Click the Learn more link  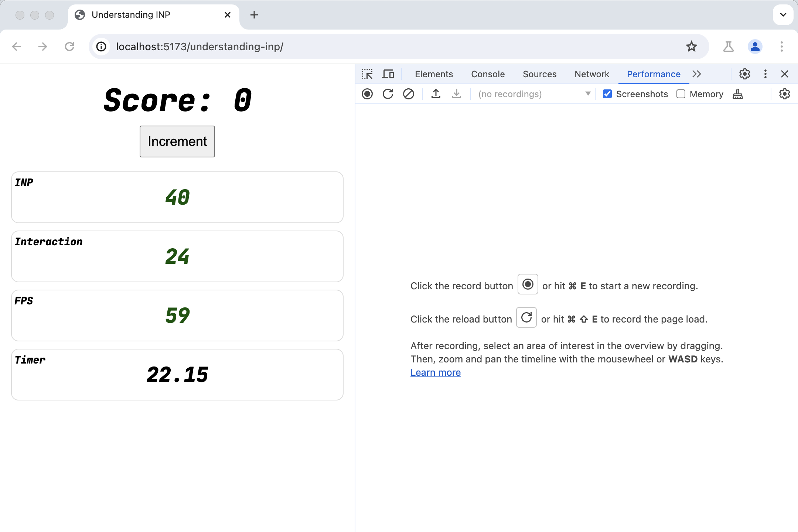pyautogui.click(x=435, y=372)
